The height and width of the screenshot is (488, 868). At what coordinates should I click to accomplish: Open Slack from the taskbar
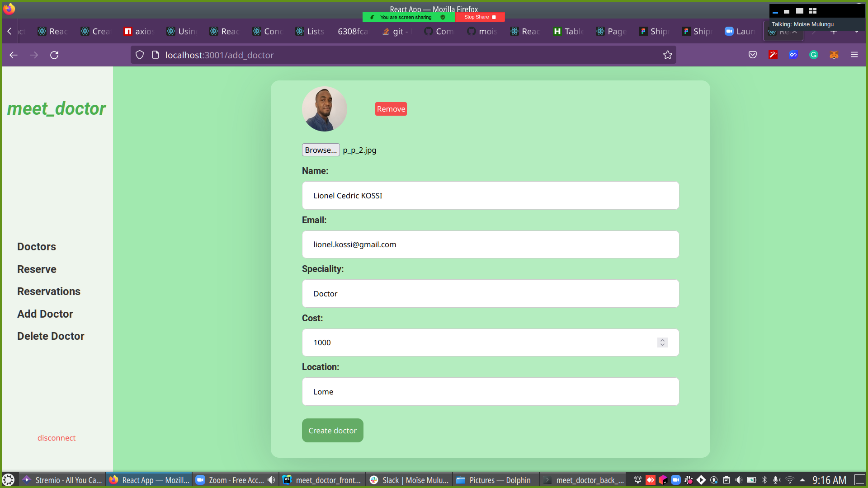tap(410, 480)
